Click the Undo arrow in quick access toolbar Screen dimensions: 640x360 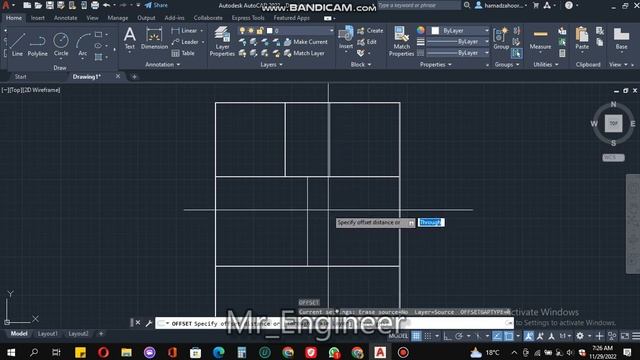107,5
